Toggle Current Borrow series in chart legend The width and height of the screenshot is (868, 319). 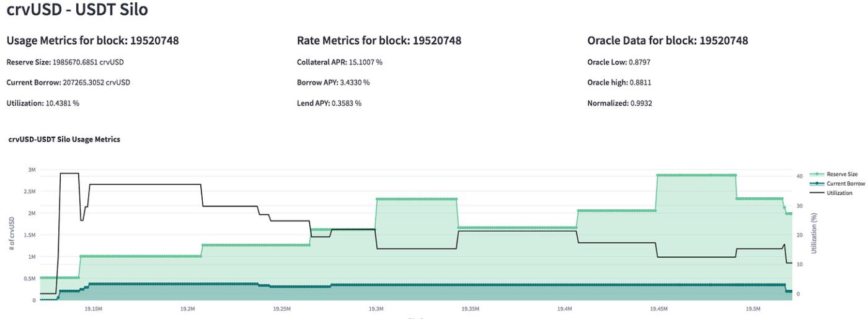click(846, 184)
